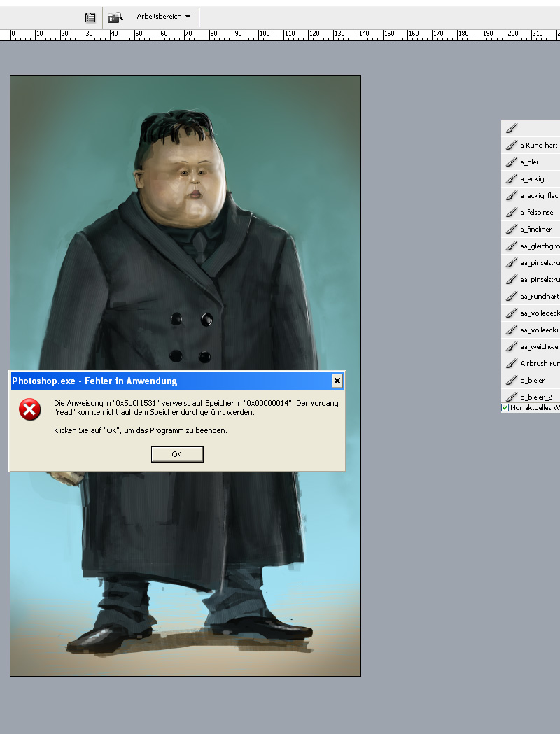The image size is (560, 734).
Task: Pick the b_bleier brush preset
Action: tap(532, 381)
